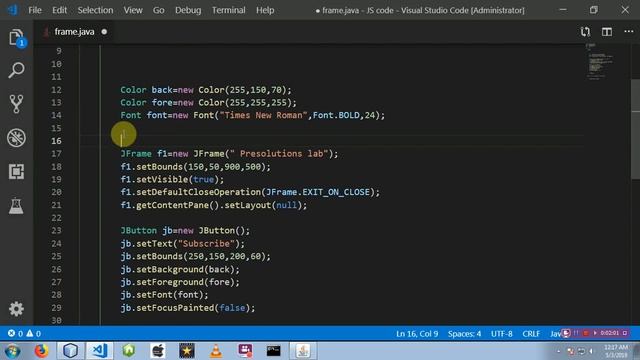Click the taskbar clock
The width and height of the screenshot is (640, 360).
616,351
